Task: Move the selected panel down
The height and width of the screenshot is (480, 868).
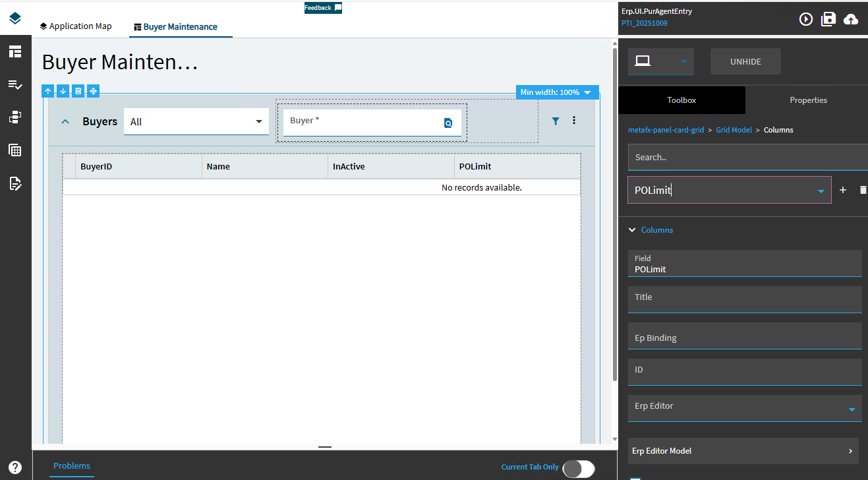Action: (x=63, y=91)
